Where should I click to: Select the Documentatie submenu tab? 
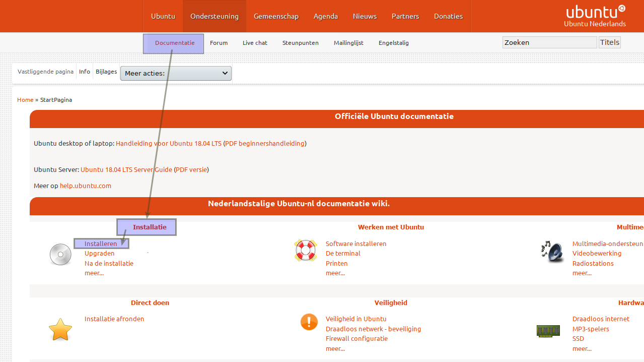tap(174, 43)
